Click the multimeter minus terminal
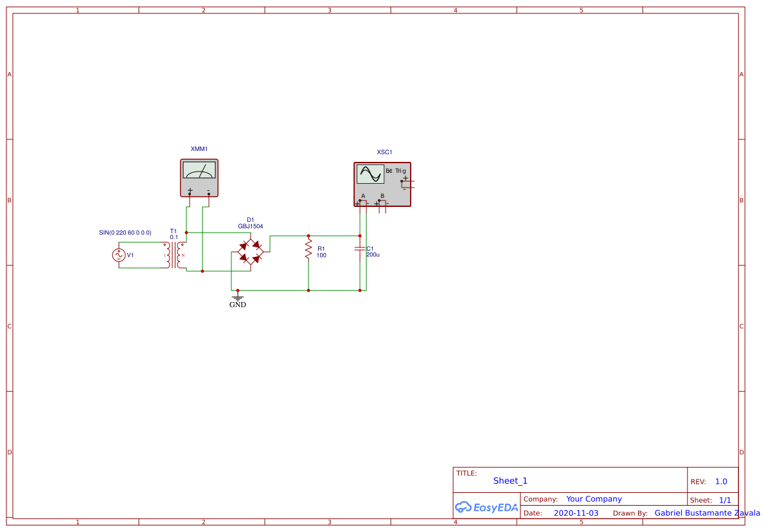The image size is (766, 532). pyautogui.click(x=209, y=195)
